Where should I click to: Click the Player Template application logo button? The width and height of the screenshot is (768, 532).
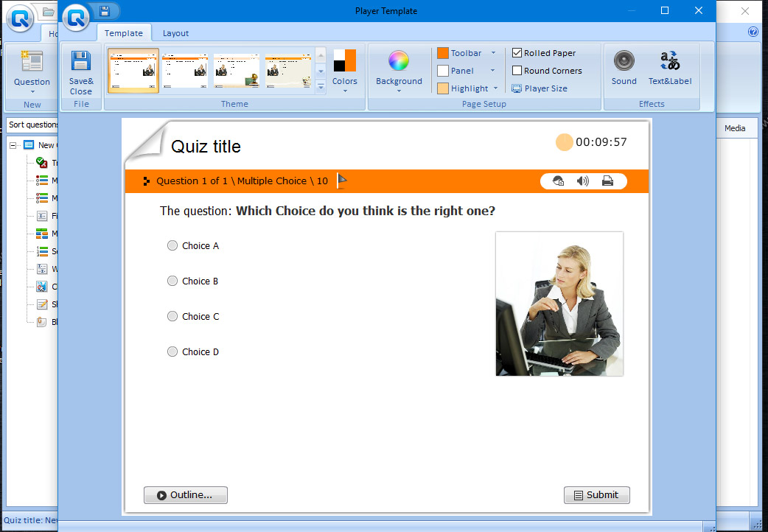tap(77, 18)
